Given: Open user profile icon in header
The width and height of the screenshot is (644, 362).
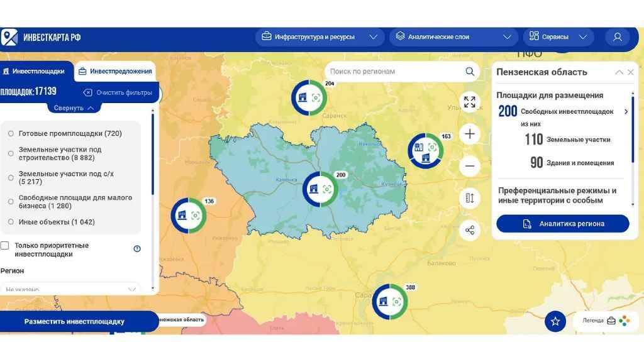Looking at the screenshot, I should click(617, 37).
